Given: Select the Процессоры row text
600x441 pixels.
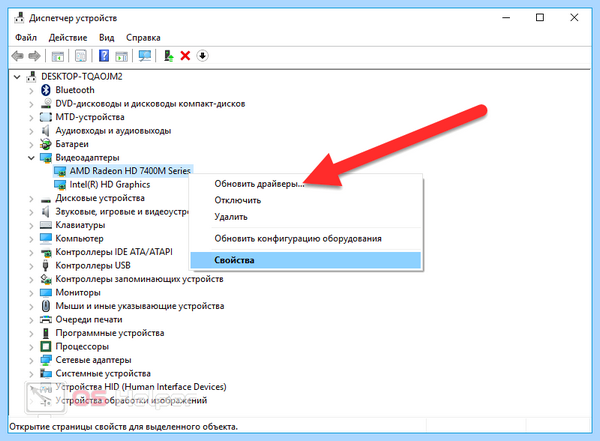Looking at the screenshot, I should click(x=82, y=346).
